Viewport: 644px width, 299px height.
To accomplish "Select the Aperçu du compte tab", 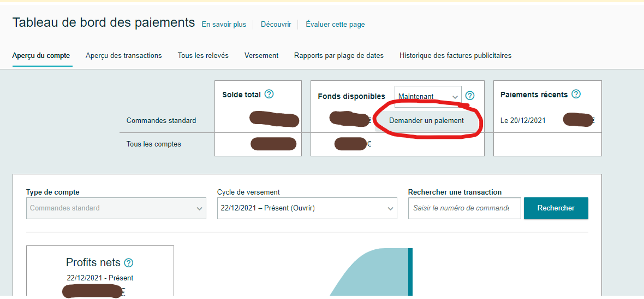I will pos(41,55).
